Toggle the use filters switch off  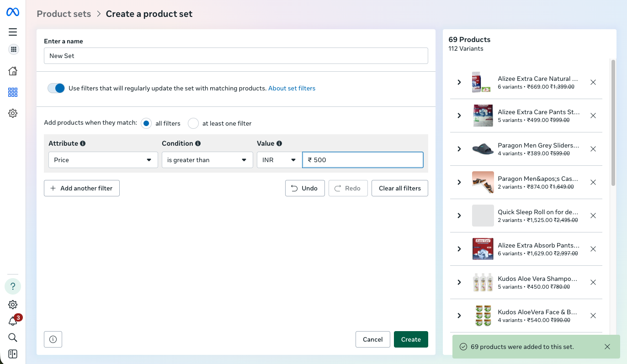coord(56,88)
